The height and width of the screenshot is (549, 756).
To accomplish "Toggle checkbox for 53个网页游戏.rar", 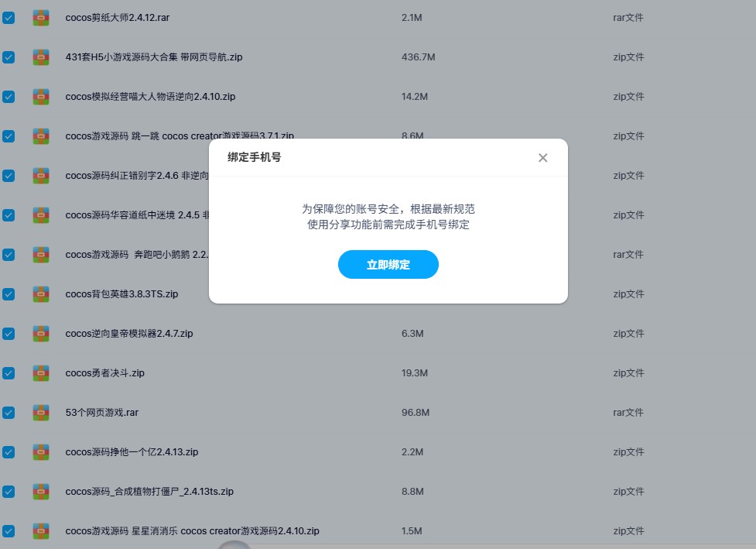I will (9, 413).
